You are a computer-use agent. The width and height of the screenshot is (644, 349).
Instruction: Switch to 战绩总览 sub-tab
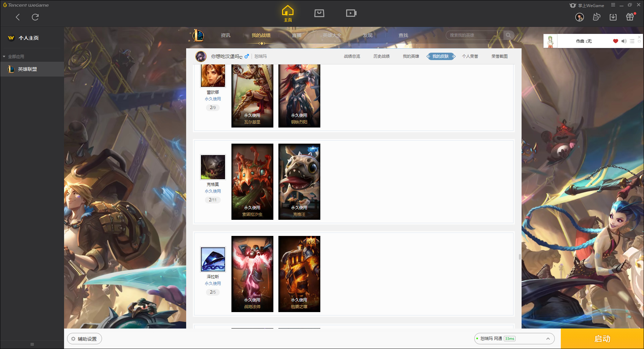(x=352, y=56)
